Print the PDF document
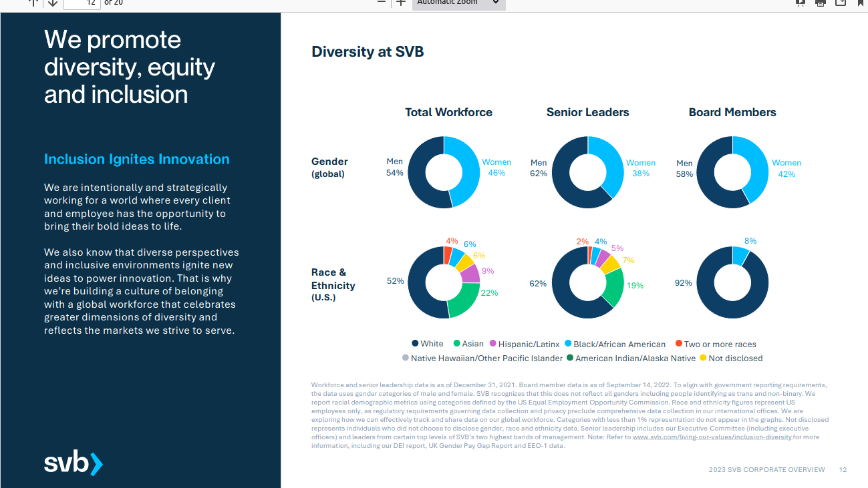Screen dimensions: 868x488 pos(821,2)
